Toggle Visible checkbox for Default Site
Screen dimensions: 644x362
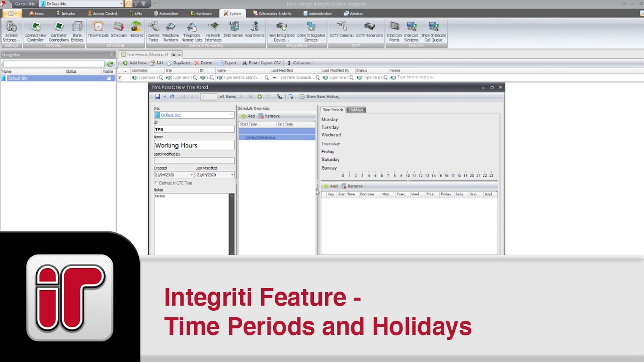point(109,78)
